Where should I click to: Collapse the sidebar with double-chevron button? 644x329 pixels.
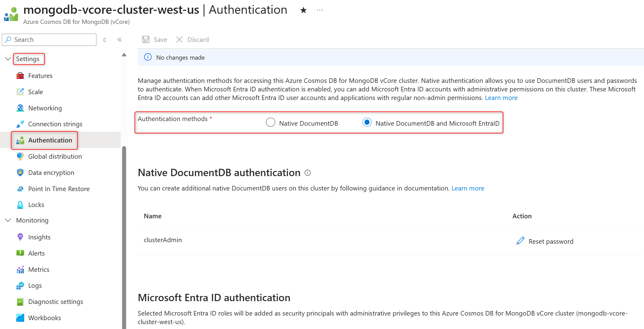click(x=120, y=40)
